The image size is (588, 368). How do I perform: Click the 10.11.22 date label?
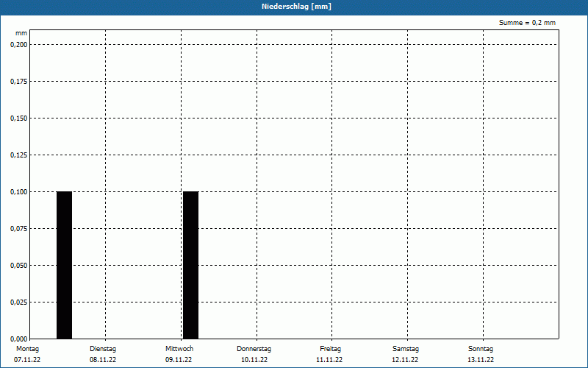254,360
